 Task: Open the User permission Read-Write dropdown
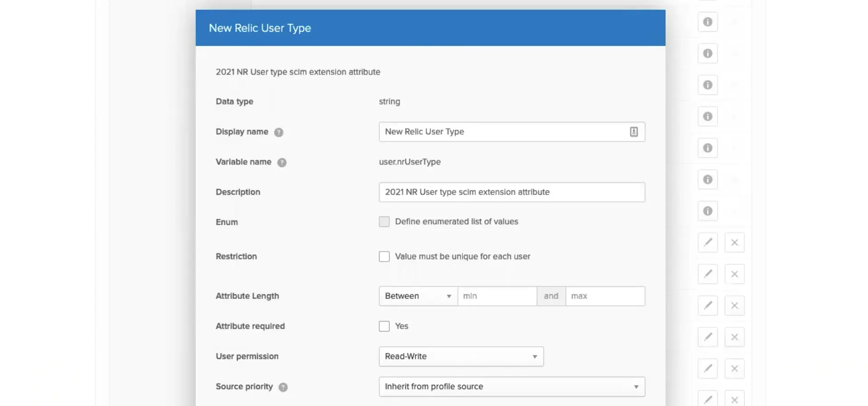pos(461,356)
